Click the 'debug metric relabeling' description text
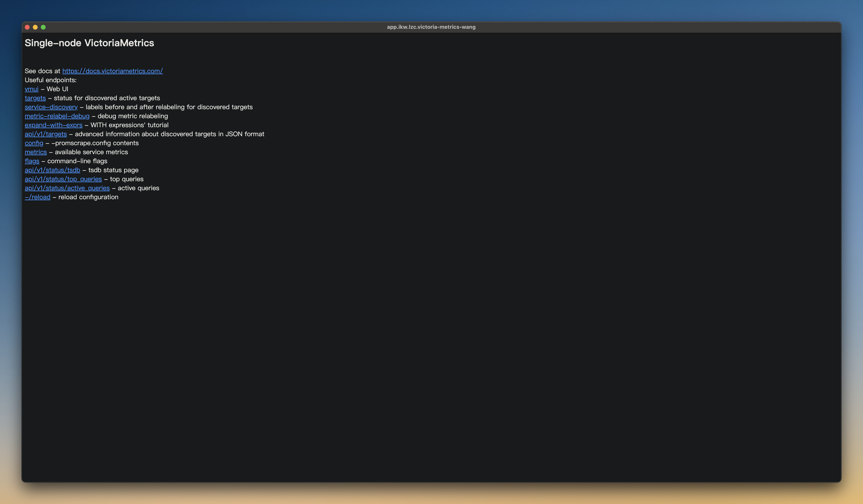The height and width of the screenshot is (504, 863). click(133, 116)
